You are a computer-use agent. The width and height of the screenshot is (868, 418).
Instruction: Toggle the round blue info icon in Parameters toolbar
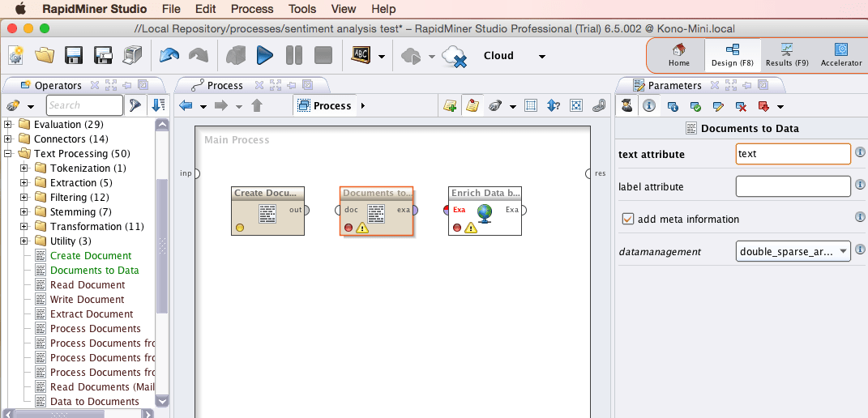click(649, 106)
